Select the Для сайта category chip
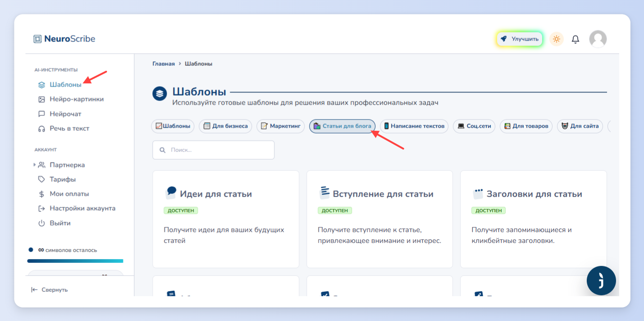Viewport: 644px width, 321px height. click(580, 126)
